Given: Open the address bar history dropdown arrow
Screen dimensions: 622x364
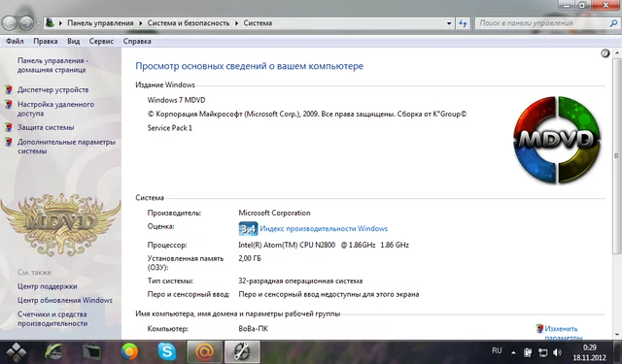Looking at the screenshot, I should tap(449, 23).
